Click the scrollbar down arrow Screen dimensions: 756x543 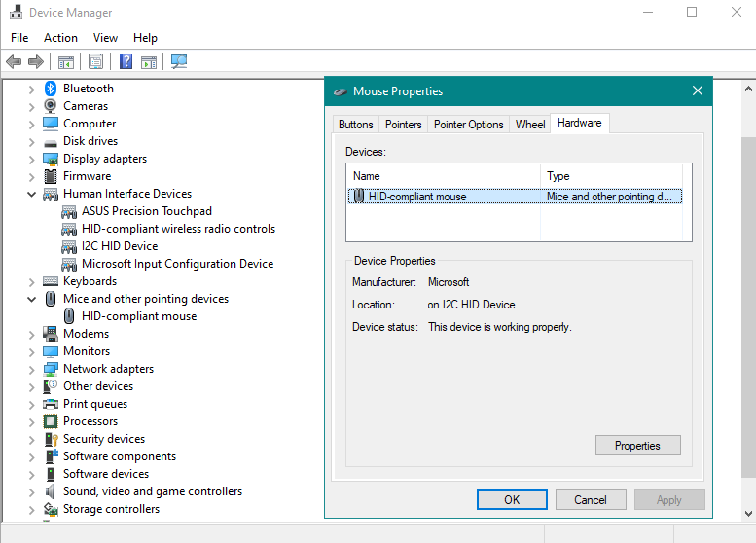pyautogui.click(x=748, y=514)
